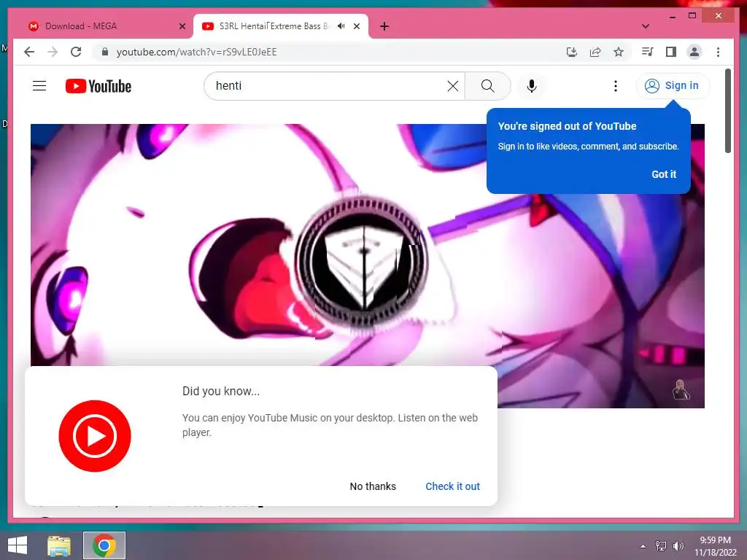Click the page vertical scrollbar thumb
This screenshot has width=747, height=560.
pos(728,111)
